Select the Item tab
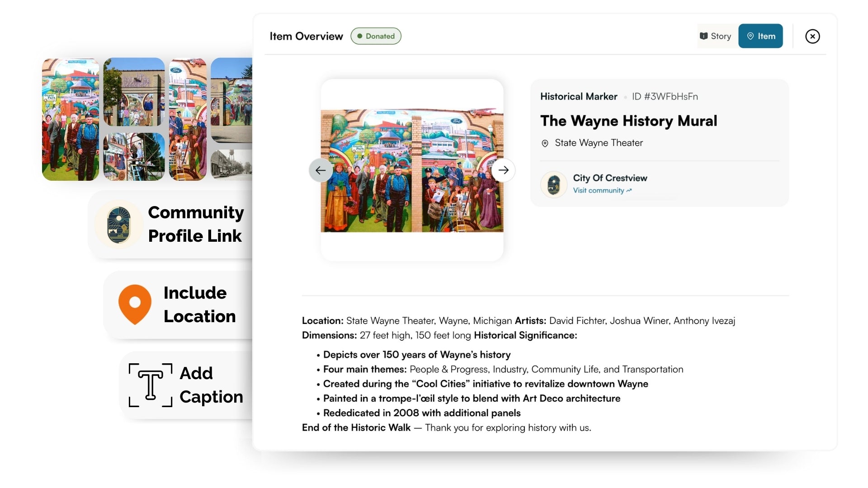The width and height of the screenshot is (868, 488). [x=760, y=36]
